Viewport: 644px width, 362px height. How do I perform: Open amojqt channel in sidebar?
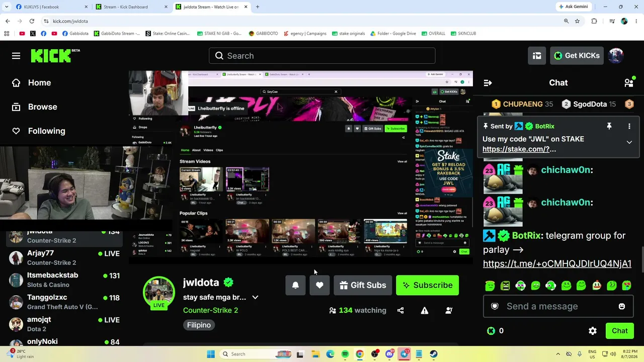[64, 324]
